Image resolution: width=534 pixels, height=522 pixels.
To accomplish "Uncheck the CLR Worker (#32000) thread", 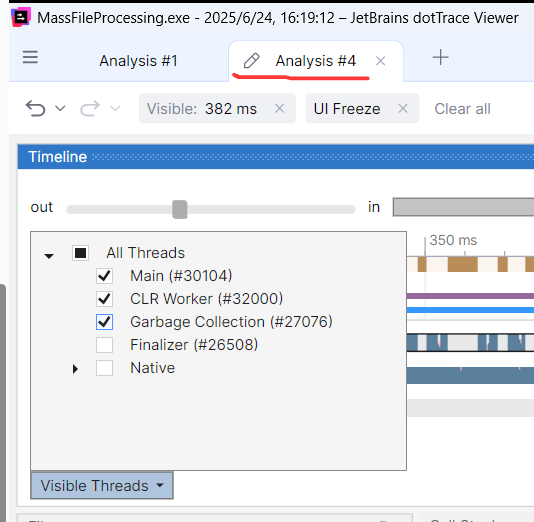I will [104, 299].
